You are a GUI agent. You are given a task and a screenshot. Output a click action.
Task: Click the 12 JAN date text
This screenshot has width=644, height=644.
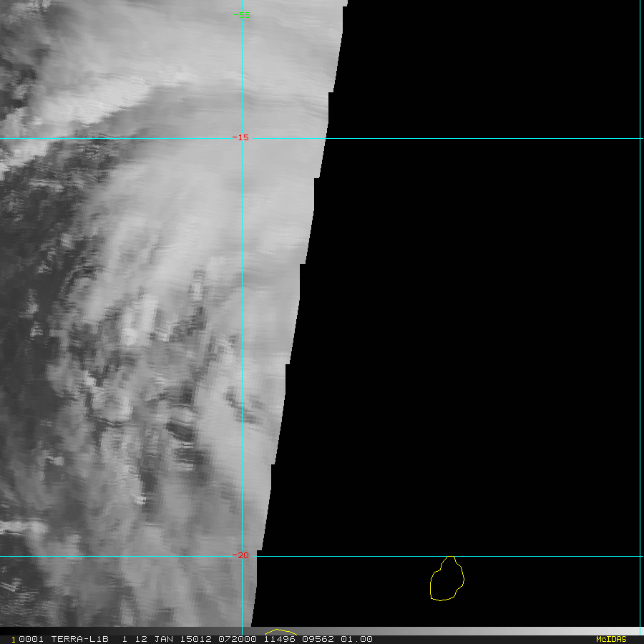pos(147,639)
